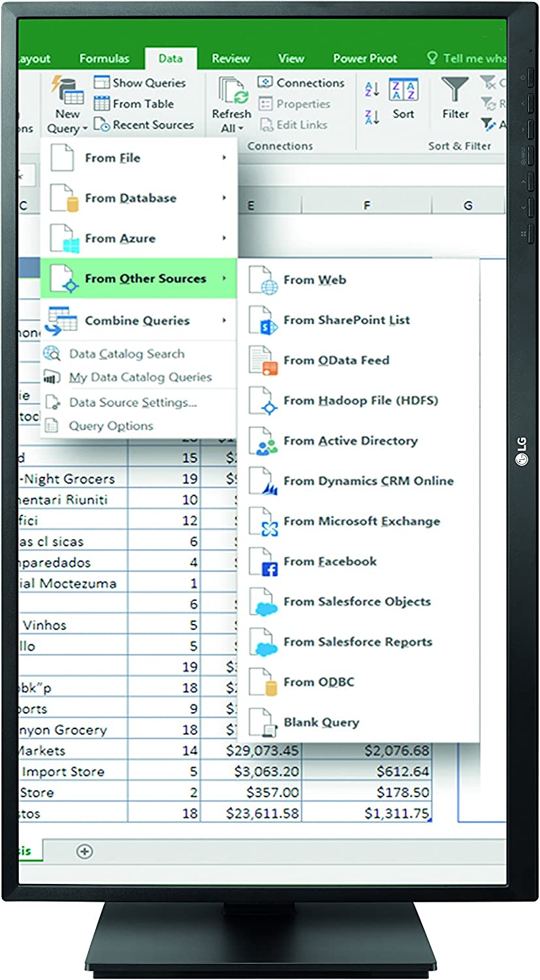540x980 pixels.
Task: Click the From Hadoop File icon
Action: 263,401
